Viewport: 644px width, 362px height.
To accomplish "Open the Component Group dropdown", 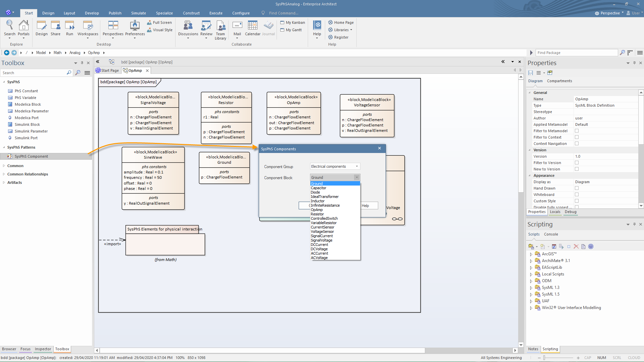I will click(335, 166).
